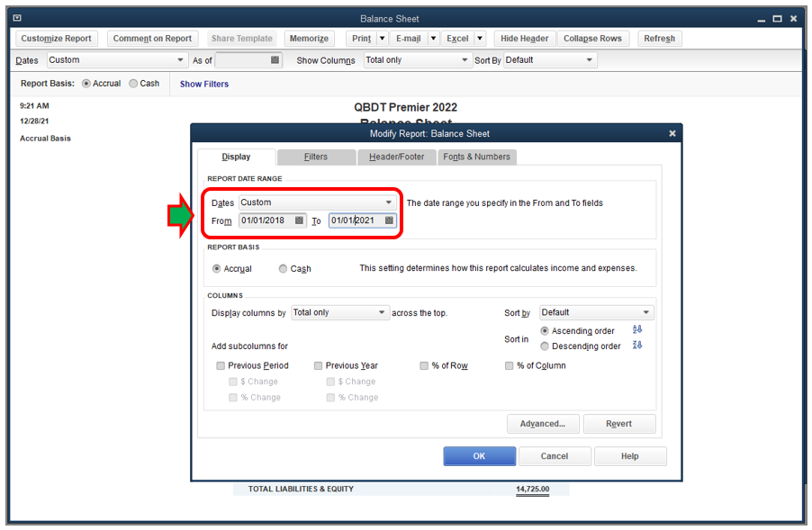This screenshot has width=812, height=530.
Task: Select Accrual radio in Modify Report dialog
Action: 216,269
